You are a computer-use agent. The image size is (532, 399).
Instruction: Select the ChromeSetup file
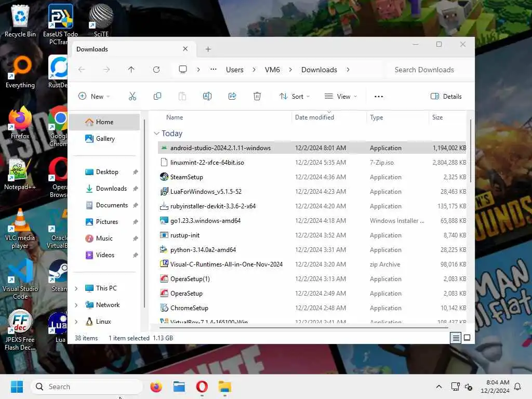pyautogui.click(x=312, y=308)
